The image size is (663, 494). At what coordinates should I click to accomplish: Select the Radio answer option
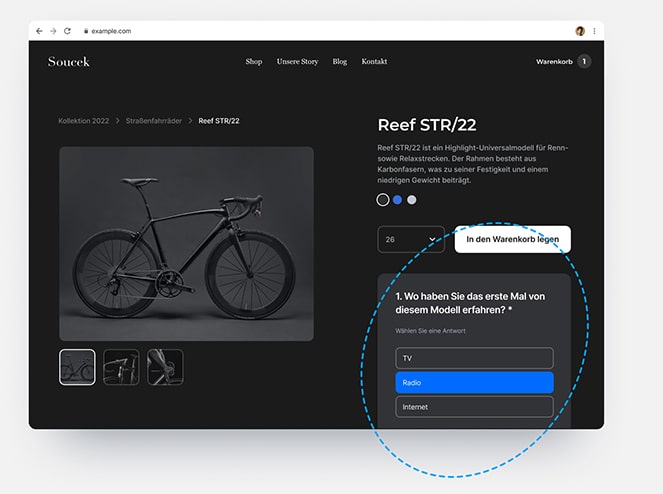474,383
